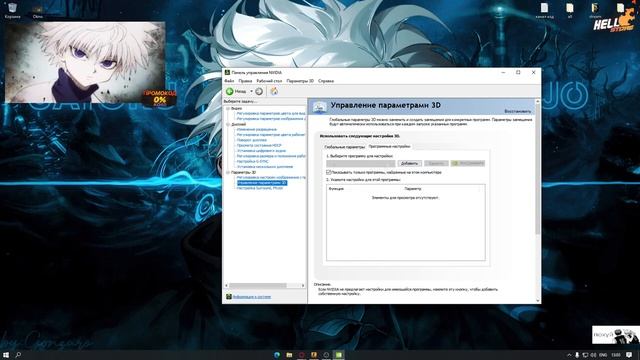The image size is (640, 360).
Task: Click the right arrow of tree horizontal scrollbar
Action: 302,285
